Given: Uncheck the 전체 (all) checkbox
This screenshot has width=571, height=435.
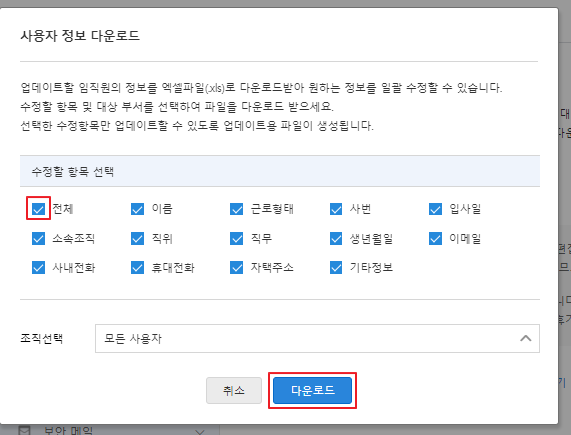Looking at the screenshot, I should 38,209.
